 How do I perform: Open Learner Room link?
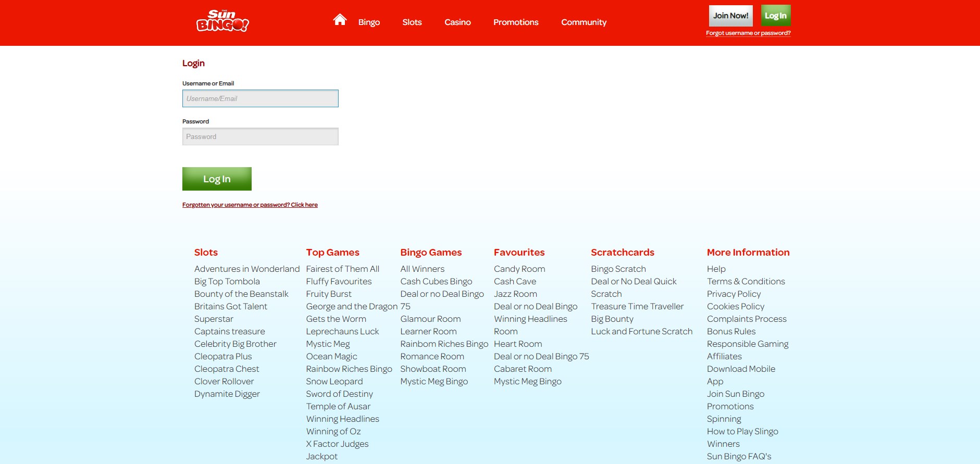coord(428,331)
